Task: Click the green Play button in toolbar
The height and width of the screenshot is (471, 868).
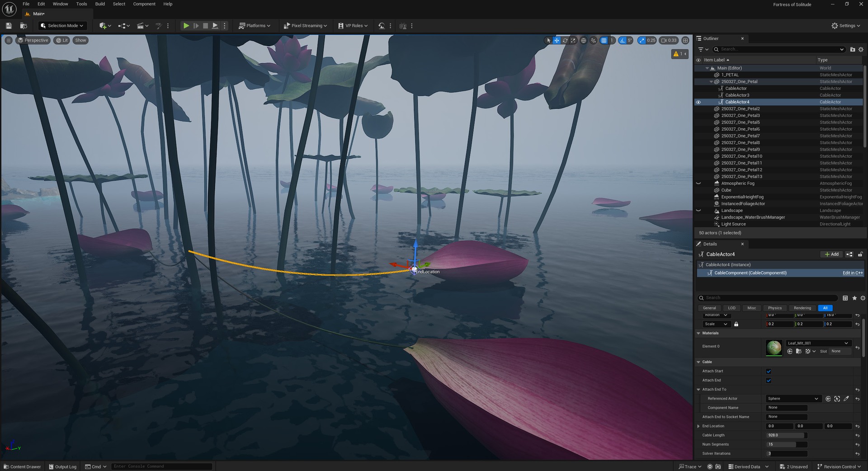Action: coord(186,26)
